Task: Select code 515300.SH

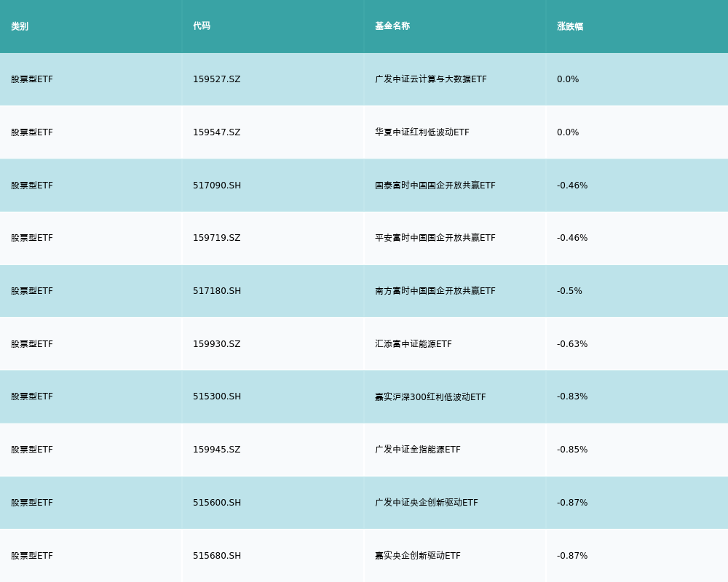Action: click(x=217, y=396)
